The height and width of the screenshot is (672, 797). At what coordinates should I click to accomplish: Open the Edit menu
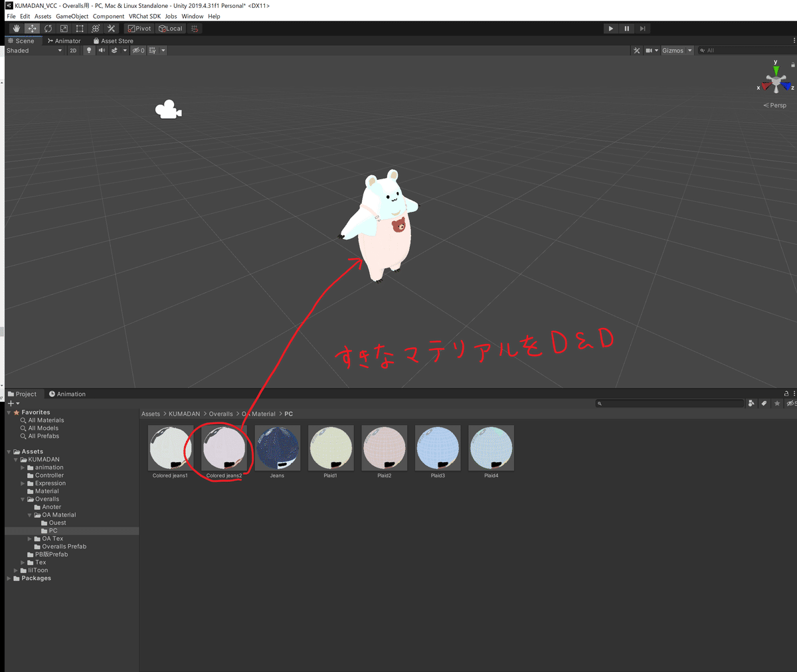tap(25, 16)
